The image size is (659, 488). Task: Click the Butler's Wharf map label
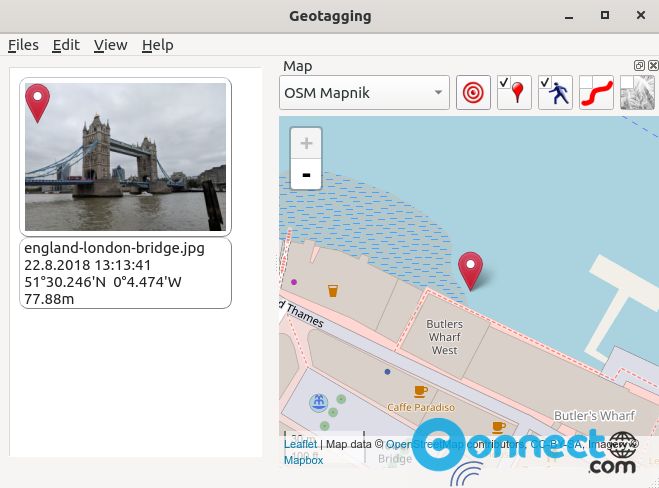594,416
